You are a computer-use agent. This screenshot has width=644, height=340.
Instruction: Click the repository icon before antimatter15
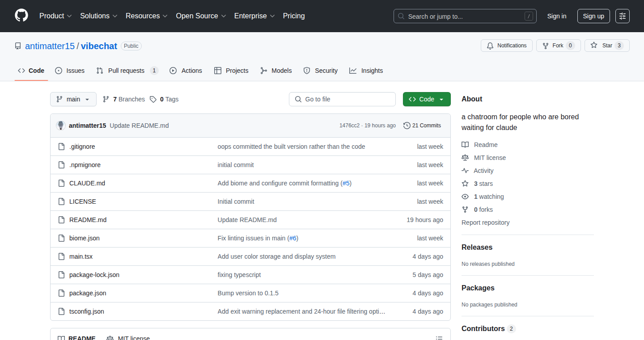(x=18, y=46)
